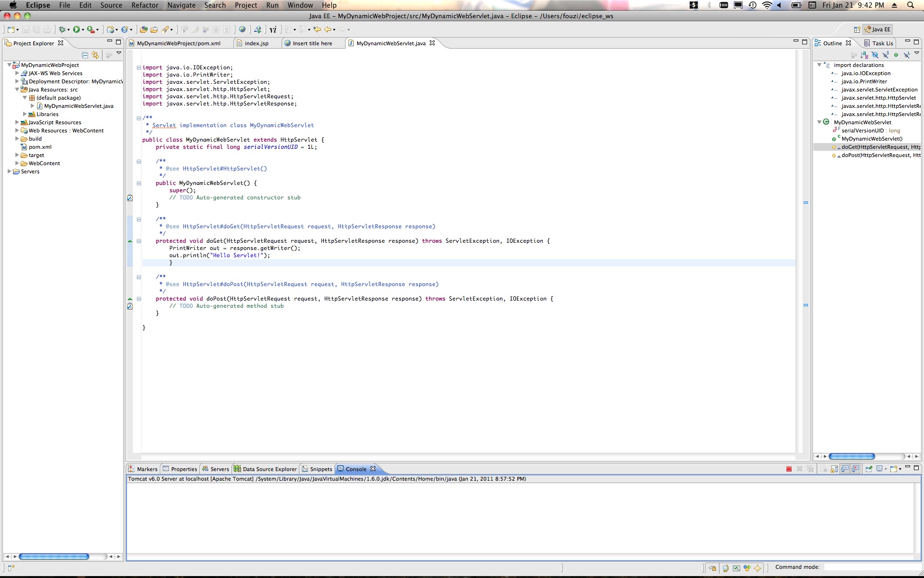This screenshot has width=924, height=578.
Task: Switch to the index.jsp editor tab
Action: tap(257, 43)
